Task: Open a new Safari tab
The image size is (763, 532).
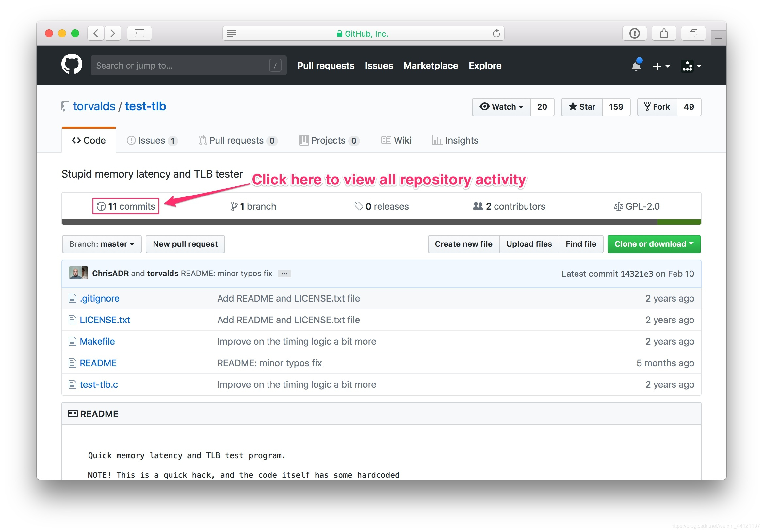Action: point(719,38)
